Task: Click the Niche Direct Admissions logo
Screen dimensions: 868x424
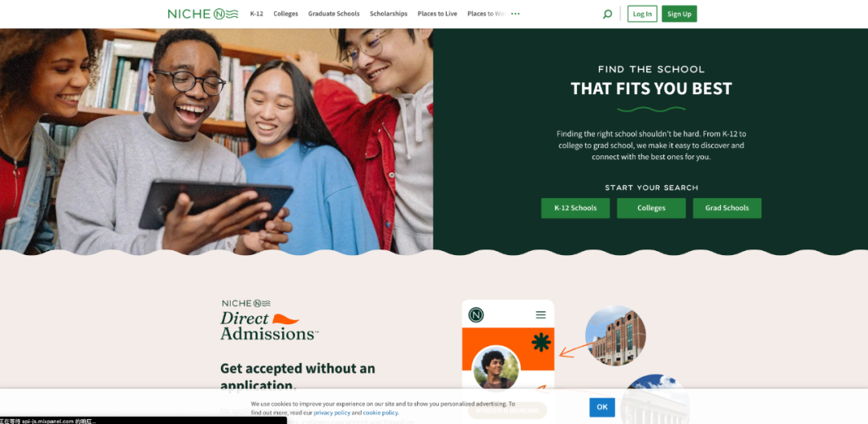Action: [269, 319]
